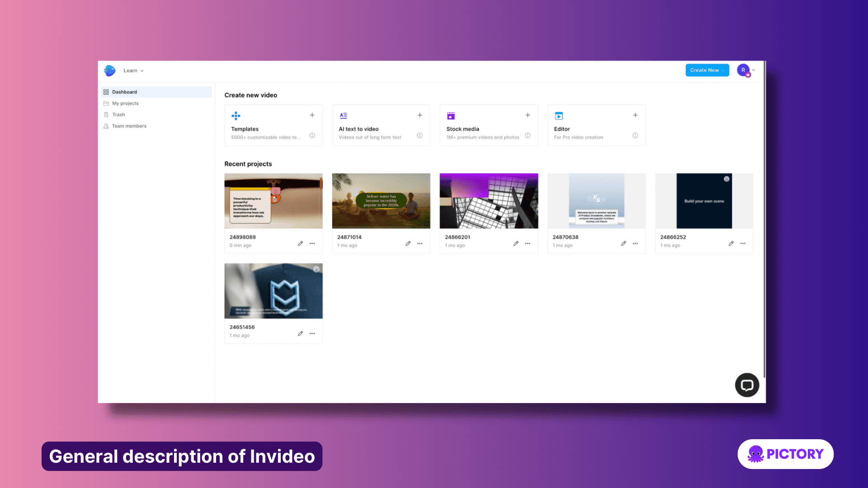Click '0 min ago' timestamp
Image resolution: width=868 pixels, height=488 pixels.
tap(240, 245)
